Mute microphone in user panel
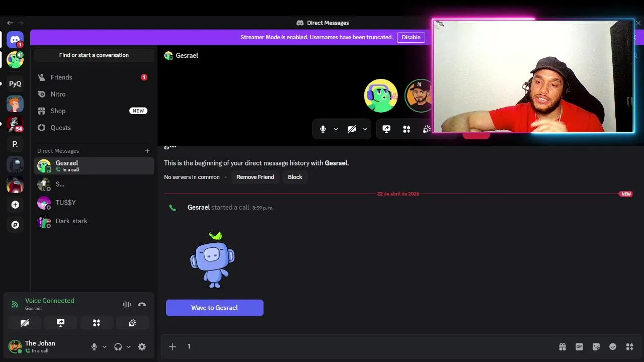The width and height of the screenshot is (644, 362). (x=94, y=347)
